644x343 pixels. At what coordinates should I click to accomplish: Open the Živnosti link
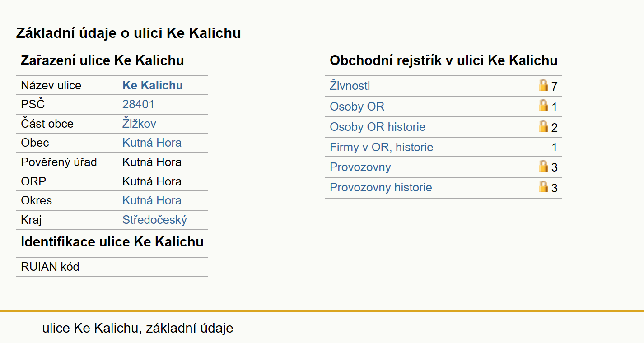coord(350,86)
